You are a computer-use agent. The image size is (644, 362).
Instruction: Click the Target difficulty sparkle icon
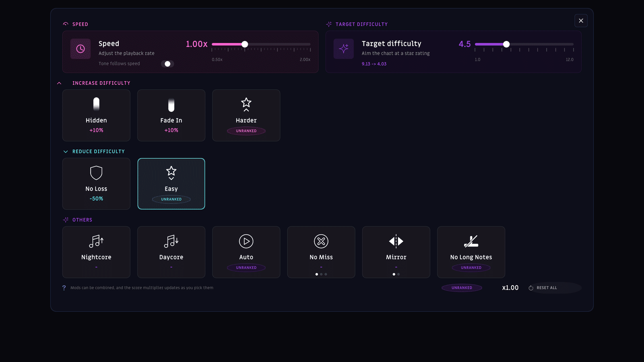click(344, 49)
